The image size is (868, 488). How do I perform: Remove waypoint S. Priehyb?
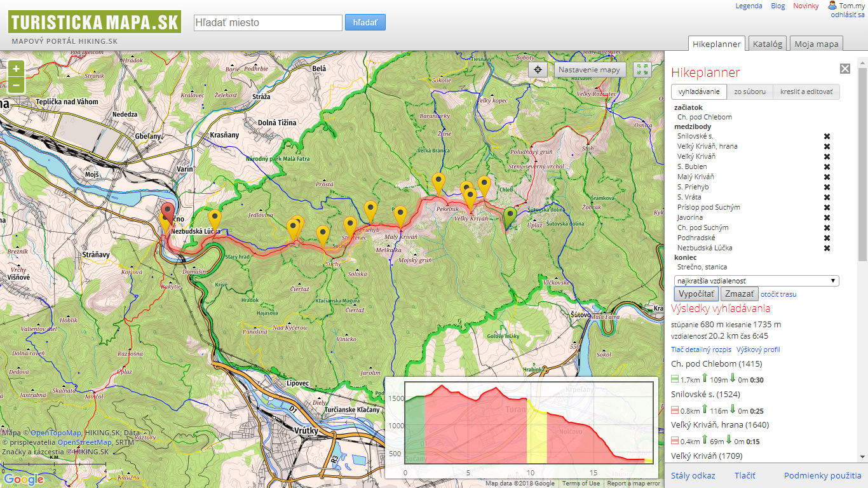pos(827,187)
